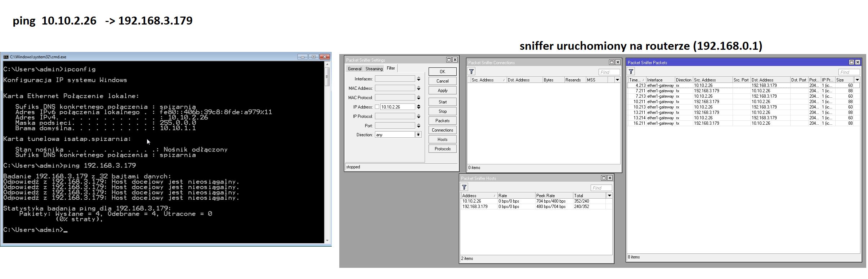The height and width of the screenshot is (279, 868).
Task: Click the cmd.exe title bar icon
Action: tap(6, 57)
